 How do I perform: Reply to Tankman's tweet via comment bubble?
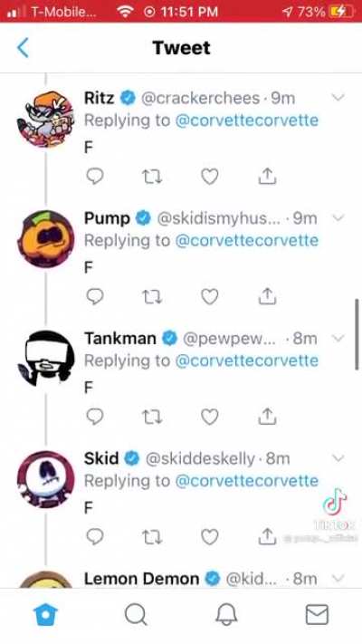point(95,417)
